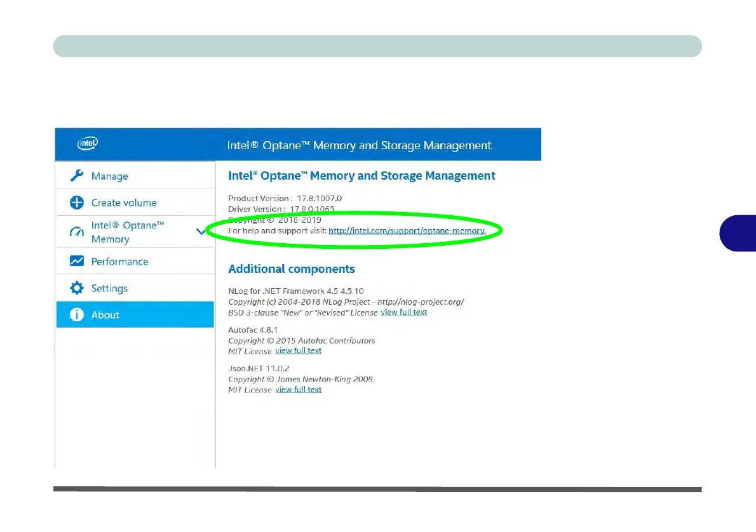Open the intel.com/support/optane-memory link
Screen dimensions: 756x532
coord(407,231)
